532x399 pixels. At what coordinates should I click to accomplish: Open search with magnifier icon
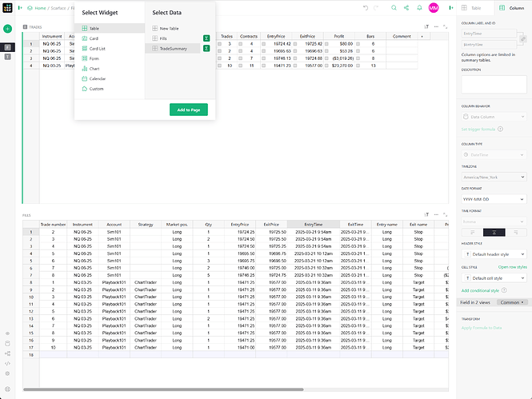(x=394, y=7)
